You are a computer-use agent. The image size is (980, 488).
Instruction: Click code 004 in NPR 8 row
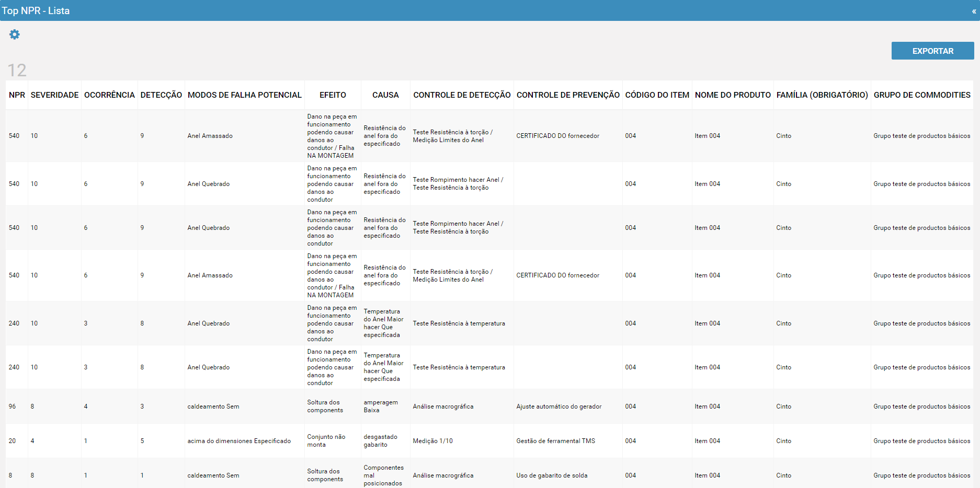pos(630,475)
